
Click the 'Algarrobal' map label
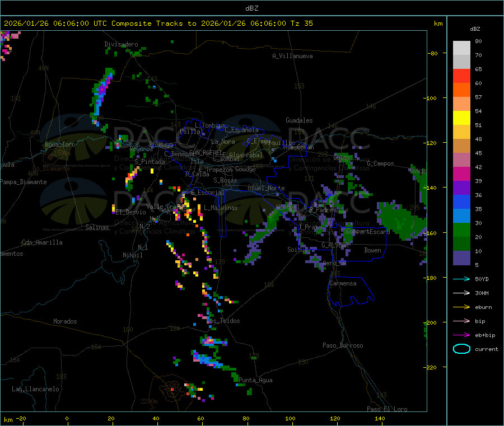pos(246,155)
